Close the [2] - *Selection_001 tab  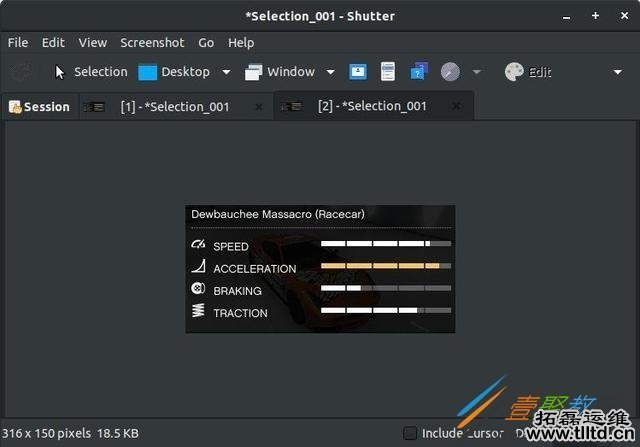(456, 107)
